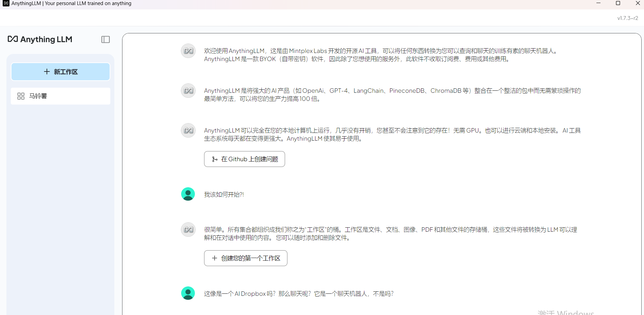Click the bot avatar beside the 无需 GPU message
Screen dimensions: 644x315
click(x=188, y=131)
